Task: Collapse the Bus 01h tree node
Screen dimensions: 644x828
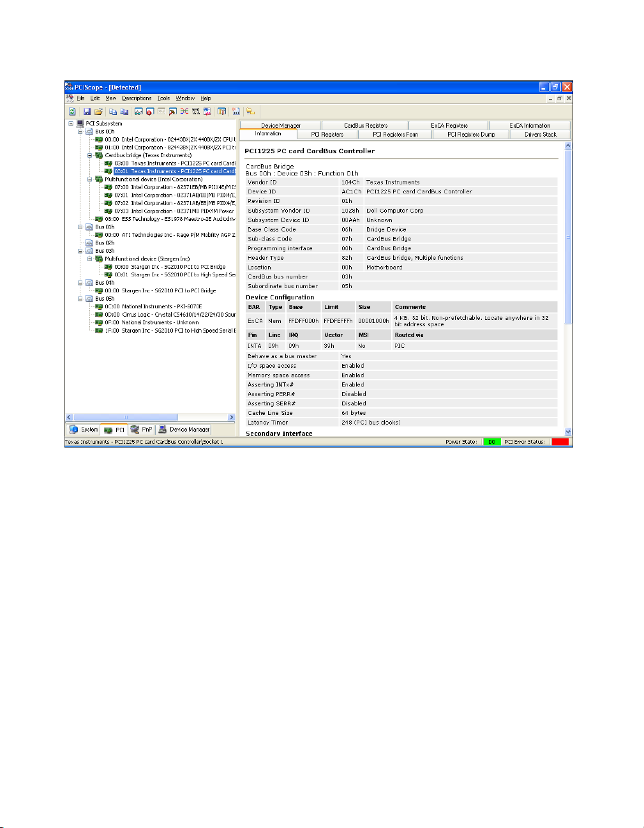Action: pyautogui.click(x=80, y=227)
